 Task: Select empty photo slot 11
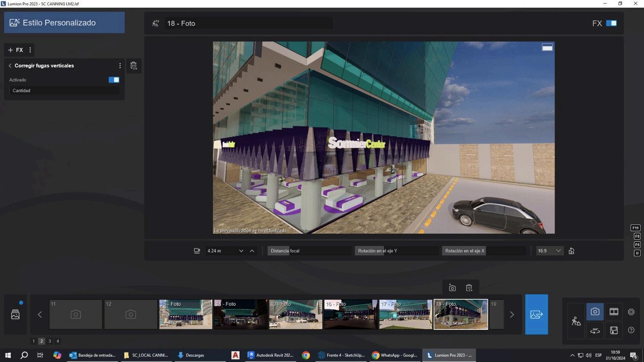coord(76,314)
